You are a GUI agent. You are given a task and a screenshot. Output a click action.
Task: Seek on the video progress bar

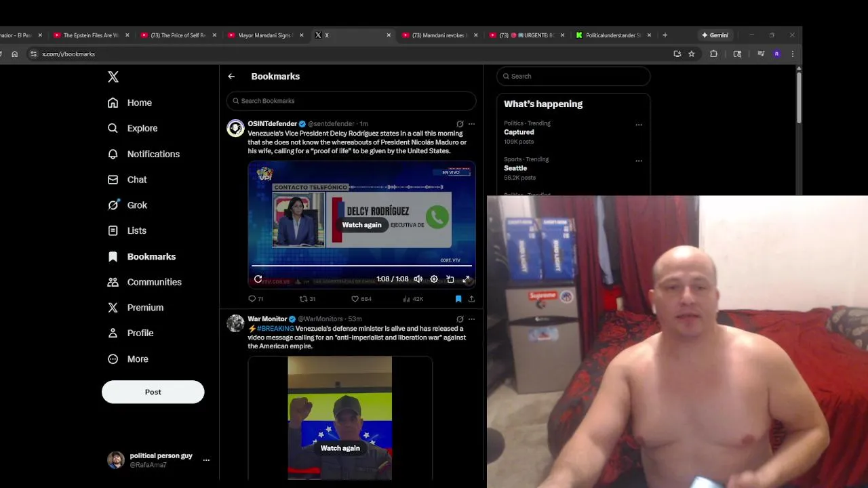point(361,266)
